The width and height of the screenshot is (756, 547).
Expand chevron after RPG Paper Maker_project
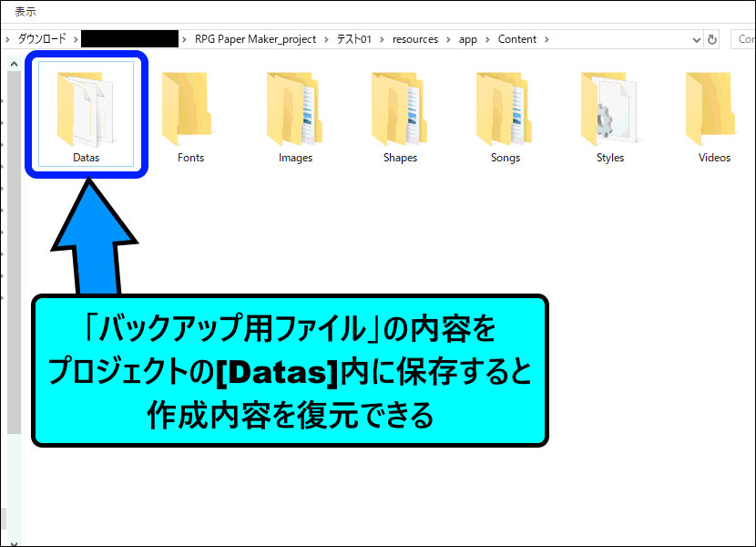point(325,39)
